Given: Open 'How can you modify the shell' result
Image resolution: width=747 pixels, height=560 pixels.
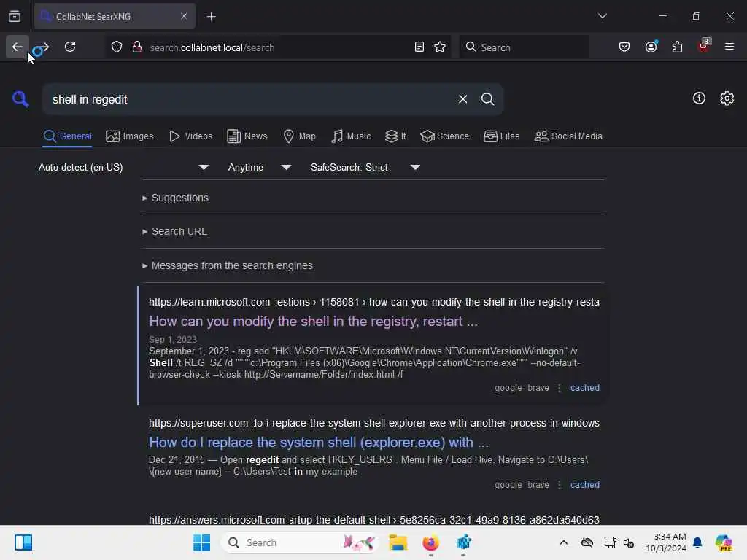Looking at the screenshot, I should click(x=313, y=322).
